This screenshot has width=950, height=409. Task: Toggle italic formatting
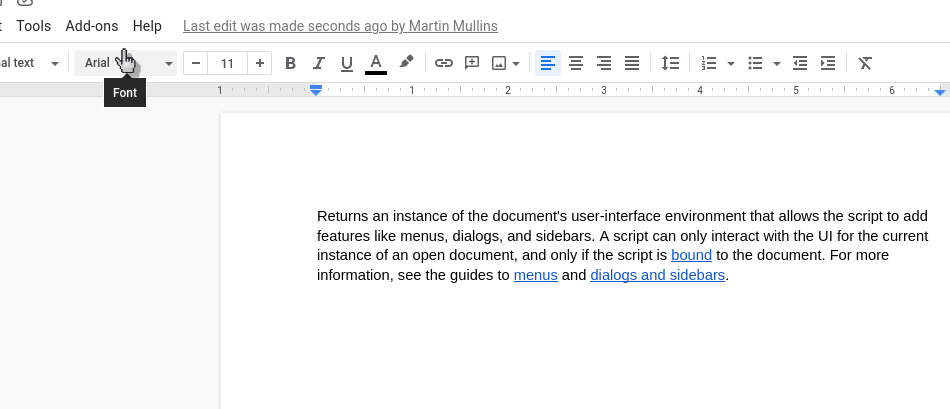pos(319,63)
